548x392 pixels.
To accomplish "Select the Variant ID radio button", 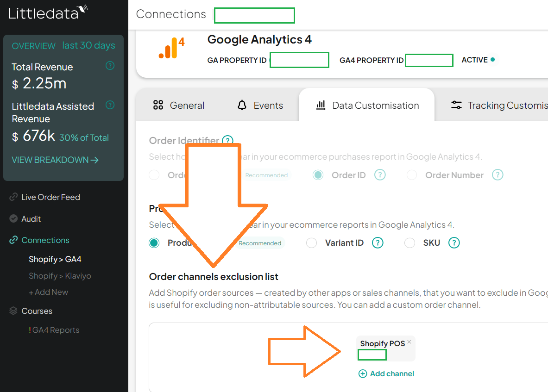I will (311, 243).
